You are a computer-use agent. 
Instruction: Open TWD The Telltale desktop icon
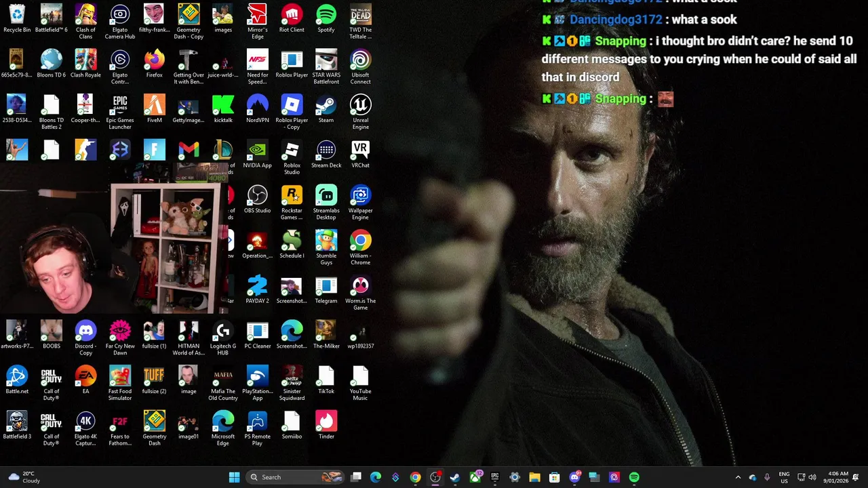[x=361, y=22]
